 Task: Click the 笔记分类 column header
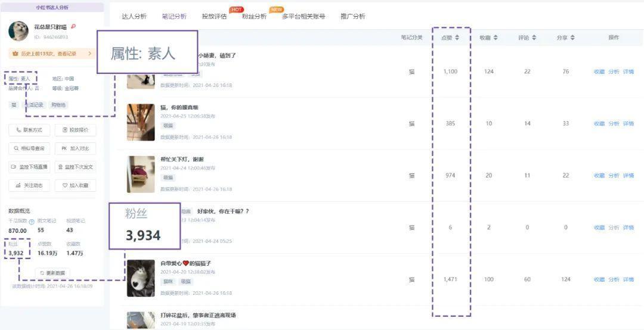(x=411, y=38)
